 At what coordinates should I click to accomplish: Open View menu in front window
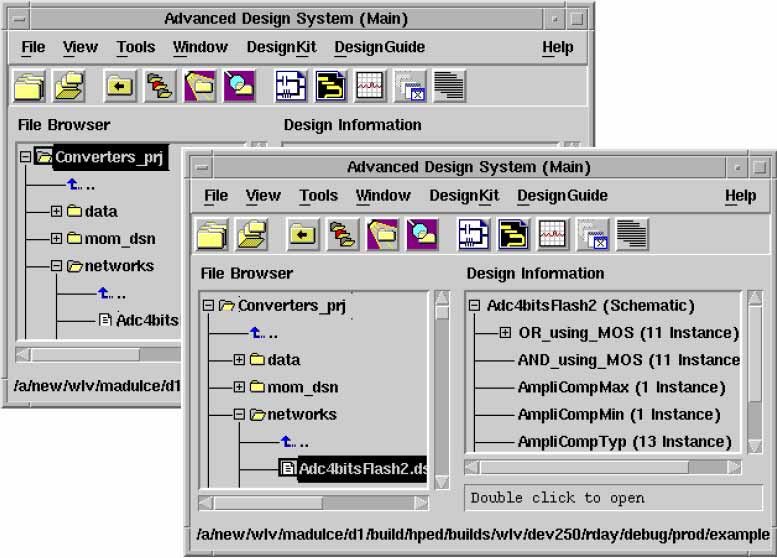263,195
